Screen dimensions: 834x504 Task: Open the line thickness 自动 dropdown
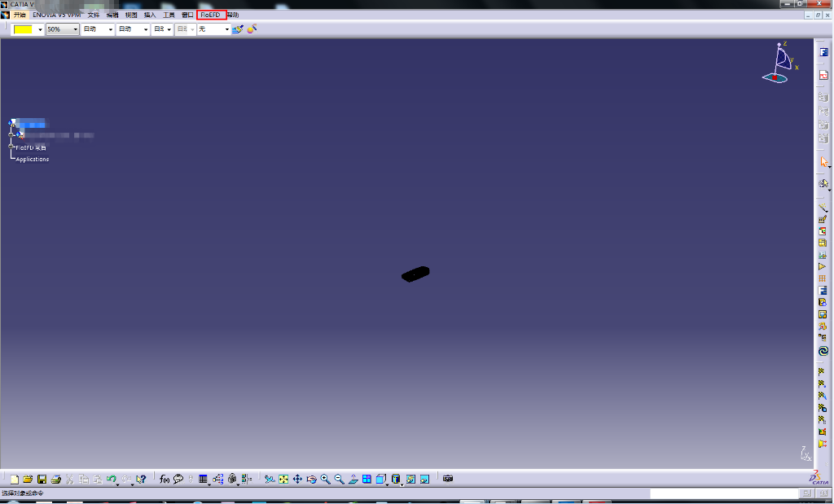110,29
